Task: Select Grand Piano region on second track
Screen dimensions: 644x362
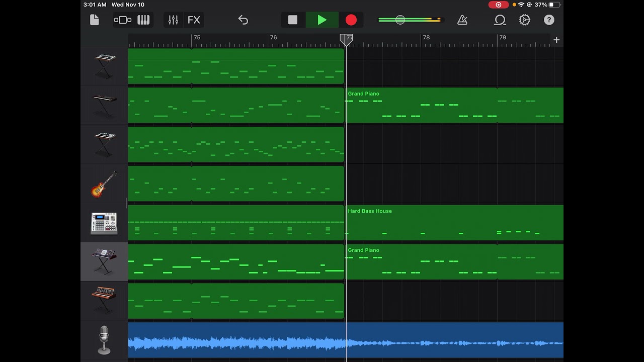Action: tap(455, 106)
